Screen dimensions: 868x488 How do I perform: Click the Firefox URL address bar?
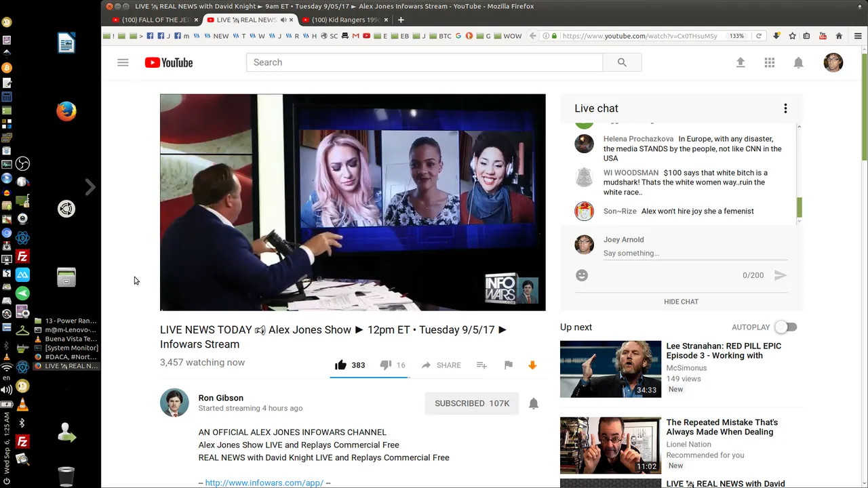[639, 36]
